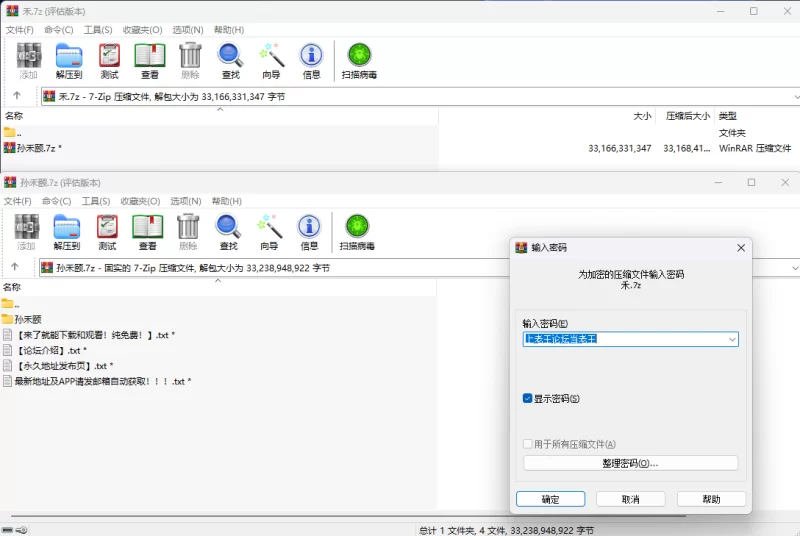The image size is (800, 536).
Task: Click 整理密码(O)... button
Action: click(x=631, y=463)
